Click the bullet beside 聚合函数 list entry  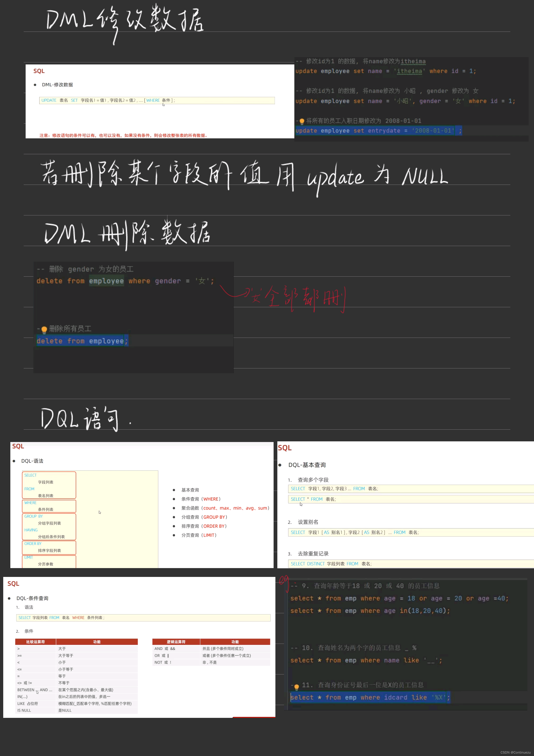174,508
